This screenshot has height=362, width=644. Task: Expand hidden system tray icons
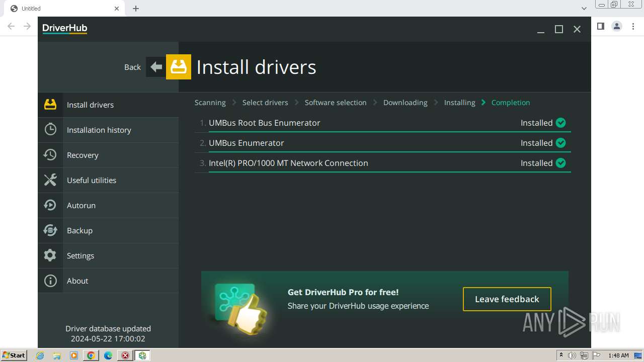pyautogui.click(x=561, y=355)
